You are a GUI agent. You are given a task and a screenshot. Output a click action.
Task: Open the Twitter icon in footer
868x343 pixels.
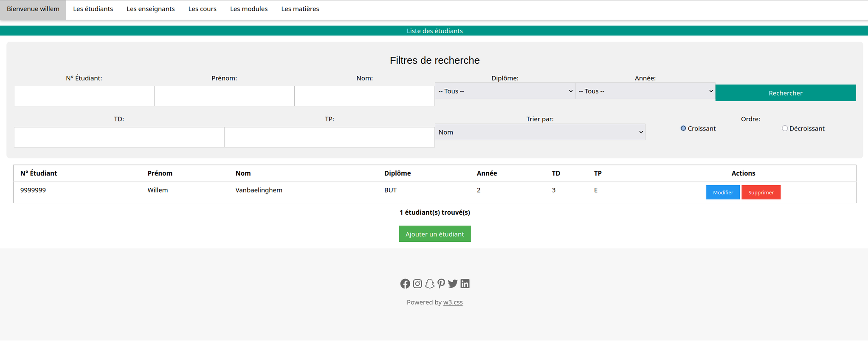453,283
